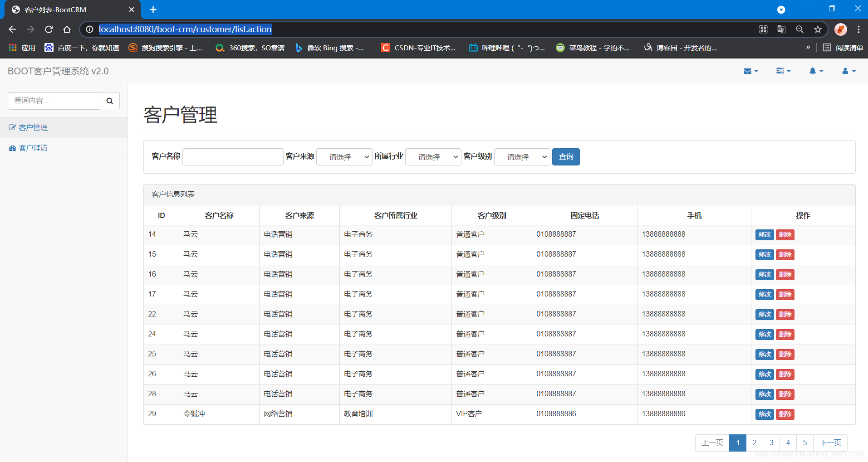Click Edit (修改) for customer ID 29
Screen dimensions: 868x462
pos(765,414)
